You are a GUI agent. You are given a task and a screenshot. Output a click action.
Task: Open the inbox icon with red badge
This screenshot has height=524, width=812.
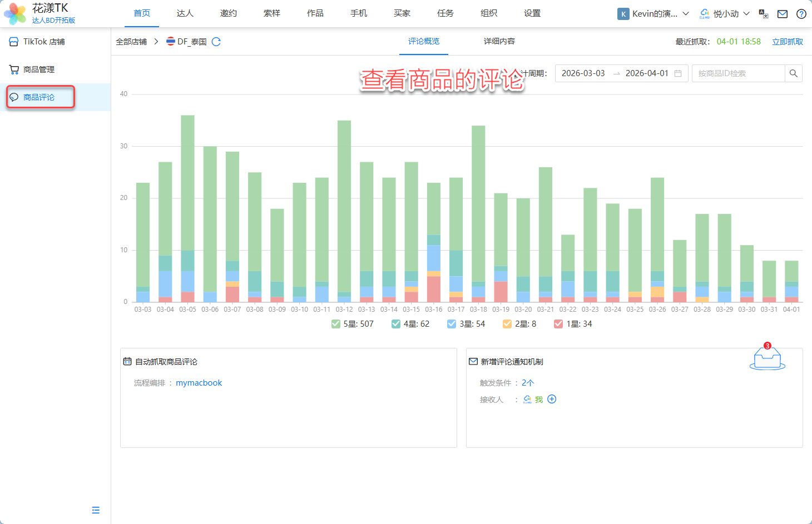[x=767, y=358]
